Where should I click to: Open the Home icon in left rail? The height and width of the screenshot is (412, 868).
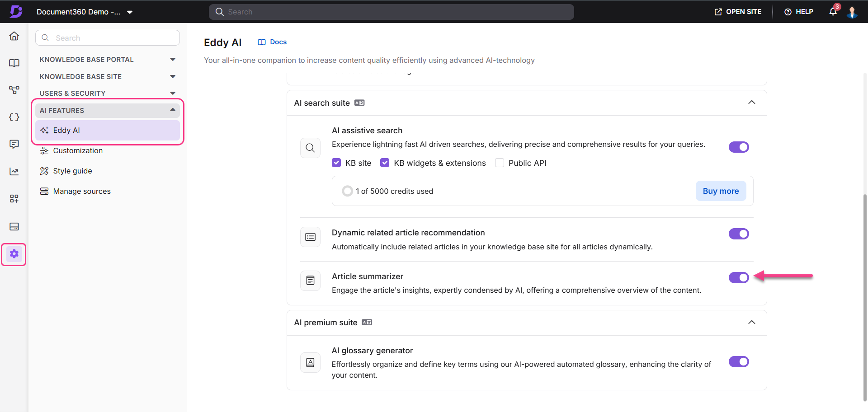[14, 36]
